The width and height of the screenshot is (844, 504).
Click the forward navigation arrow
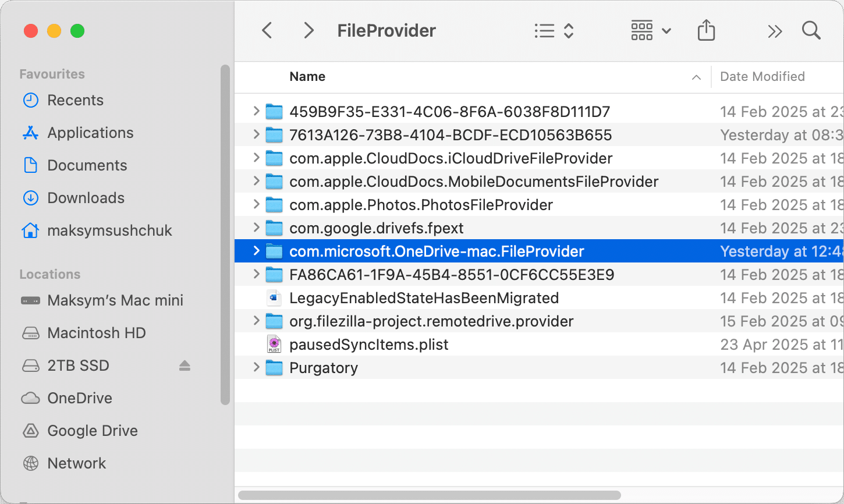[308, 30]
